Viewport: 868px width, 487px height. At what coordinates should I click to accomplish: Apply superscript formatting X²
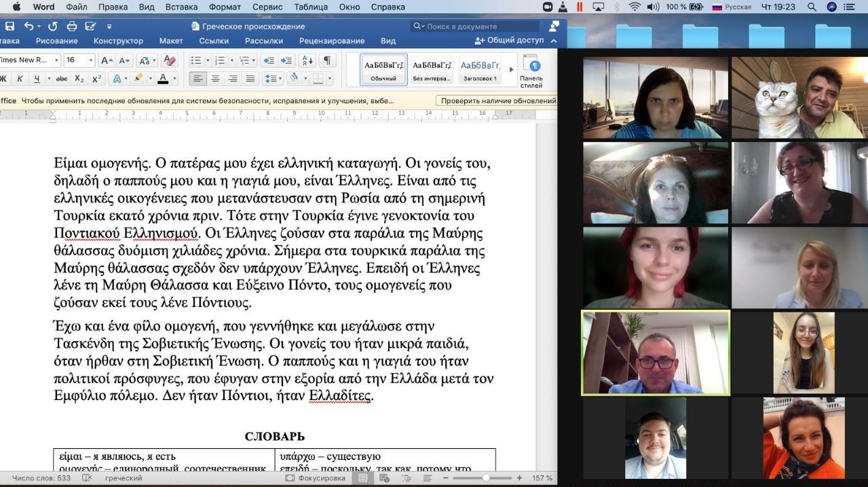[x=96, y=79]
